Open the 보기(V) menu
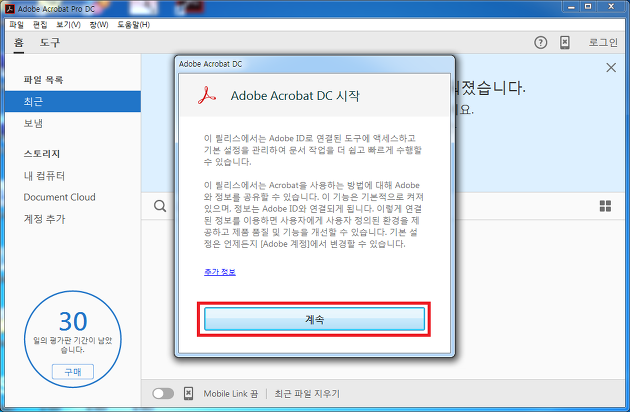Viewport: 630px width, 412px height. [68, 25]
